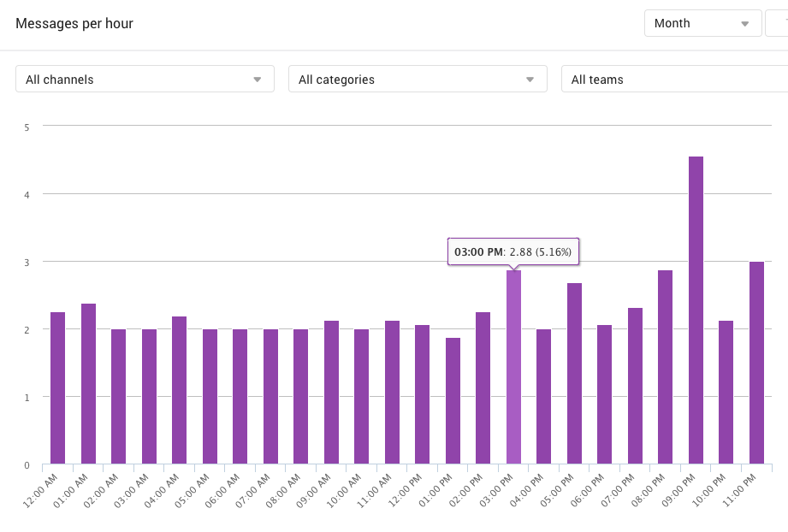Click the 01:00 AM bar
Screen dimensions: 788x532
pos(88,383)
